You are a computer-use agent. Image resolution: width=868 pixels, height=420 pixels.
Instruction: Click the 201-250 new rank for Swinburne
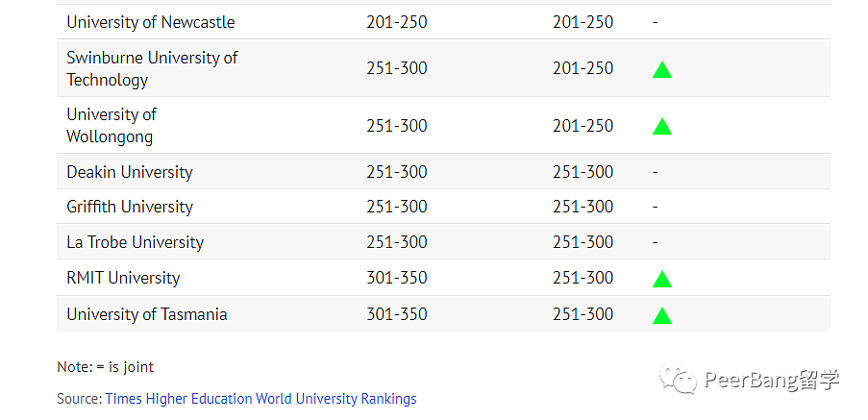tap(583, 68)
